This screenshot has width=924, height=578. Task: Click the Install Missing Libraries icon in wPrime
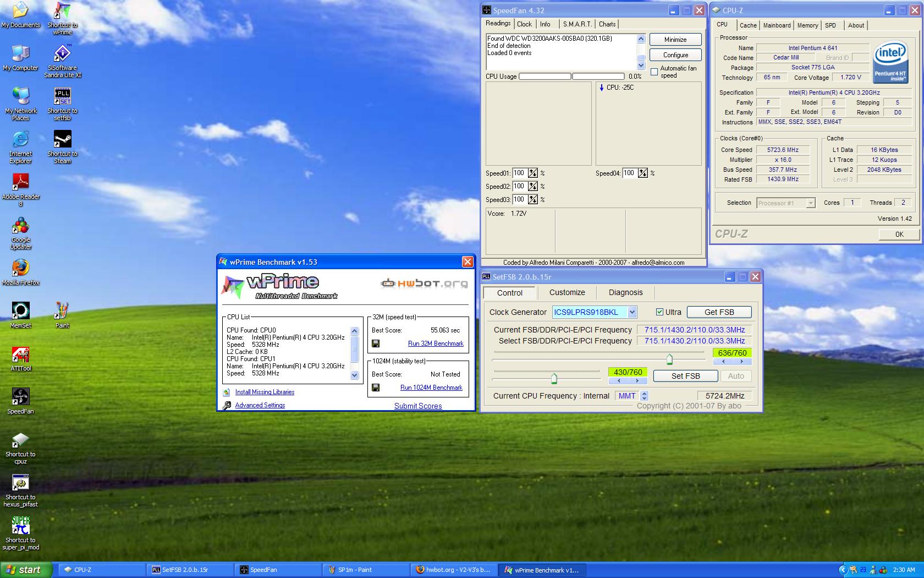coord(227,392)
